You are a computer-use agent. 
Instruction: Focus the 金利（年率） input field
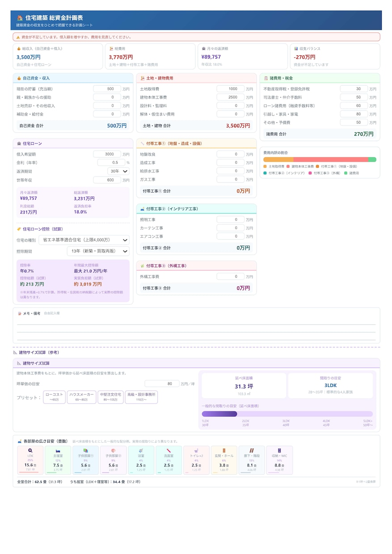coord(111,163)
